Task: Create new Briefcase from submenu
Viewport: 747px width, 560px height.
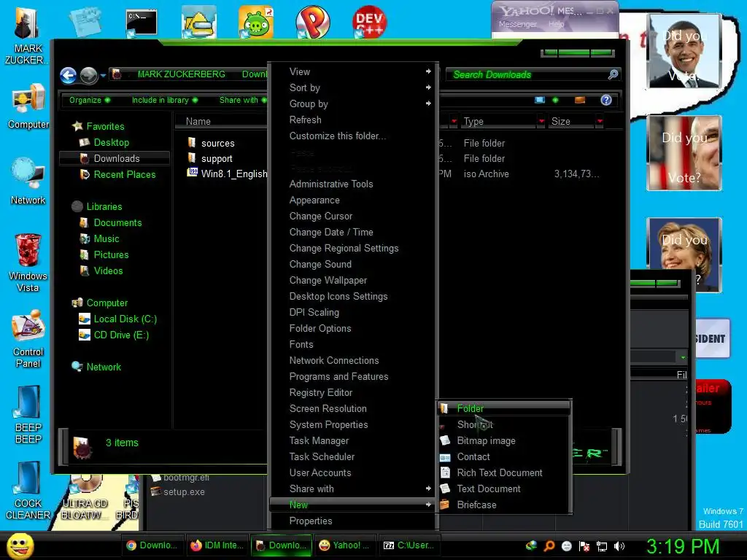Action: coord(504,505)
